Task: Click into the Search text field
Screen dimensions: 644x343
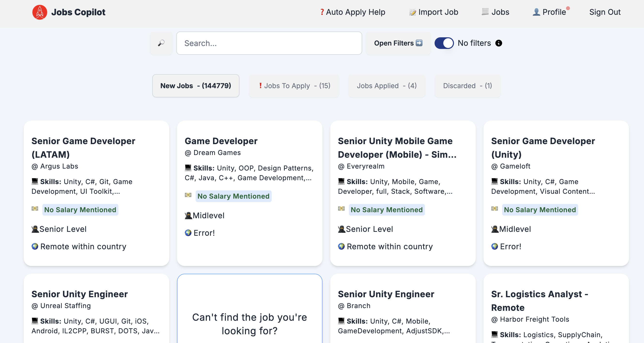Action: (269, 43)
